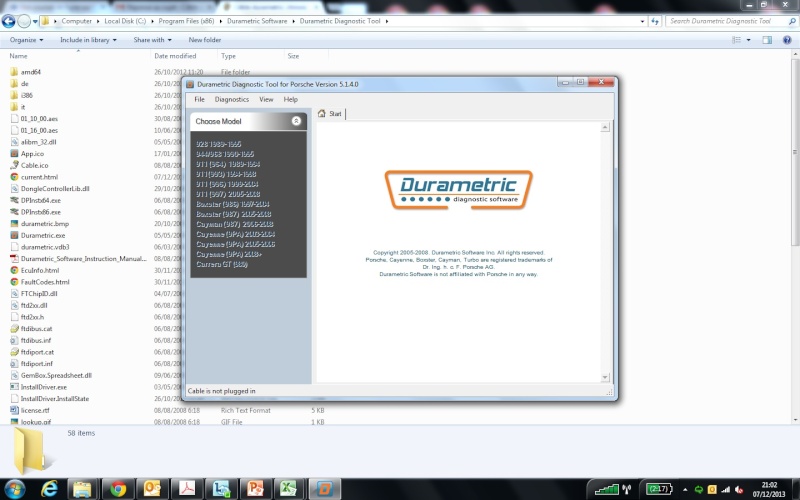Refresh the Explorer folder view
The height and width of the screenshot is (500, 800).
point(655,21)
